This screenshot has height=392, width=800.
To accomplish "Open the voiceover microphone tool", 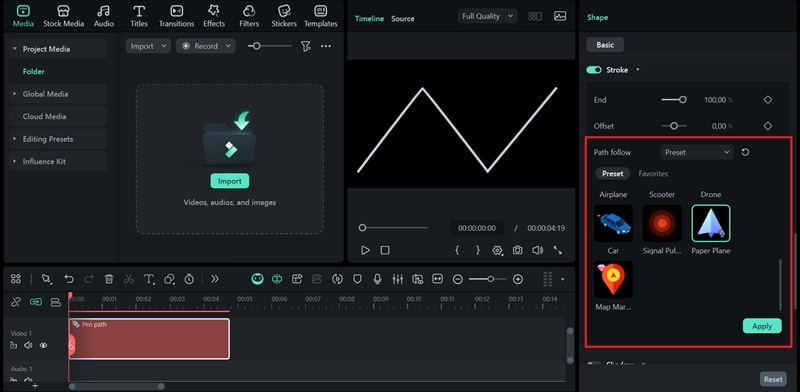I will [x=377, y=279].
